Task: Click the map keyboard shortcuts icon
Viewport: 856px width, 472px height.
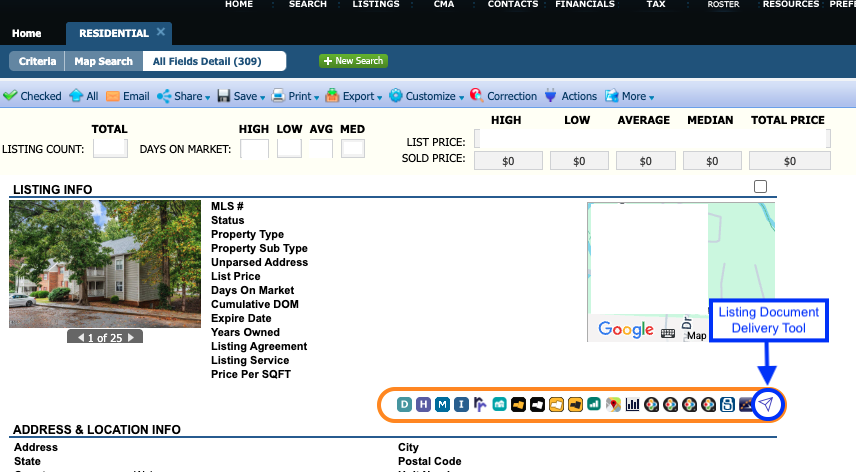Action: (668, 333)
